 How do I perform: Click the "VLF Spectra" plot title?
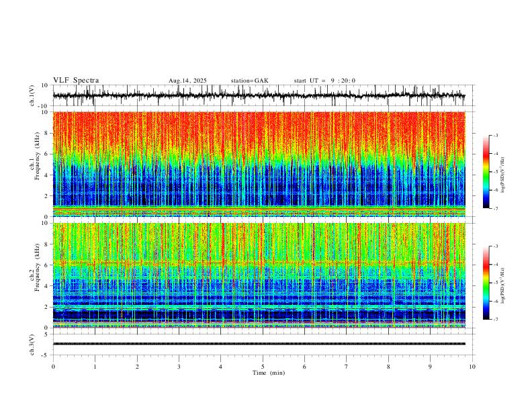point(76,81)
